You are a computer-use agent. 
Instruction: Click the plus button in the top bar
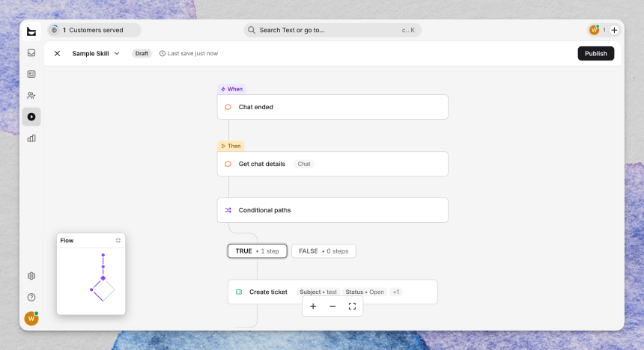coord(614,30)
